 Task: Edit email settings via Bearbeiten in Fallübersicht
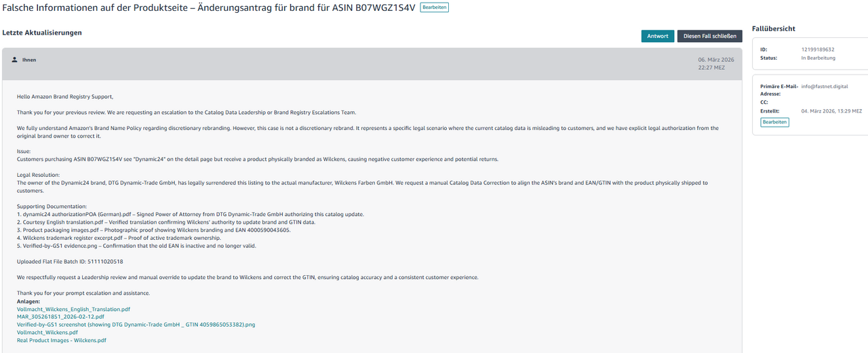tap(774, 122)
